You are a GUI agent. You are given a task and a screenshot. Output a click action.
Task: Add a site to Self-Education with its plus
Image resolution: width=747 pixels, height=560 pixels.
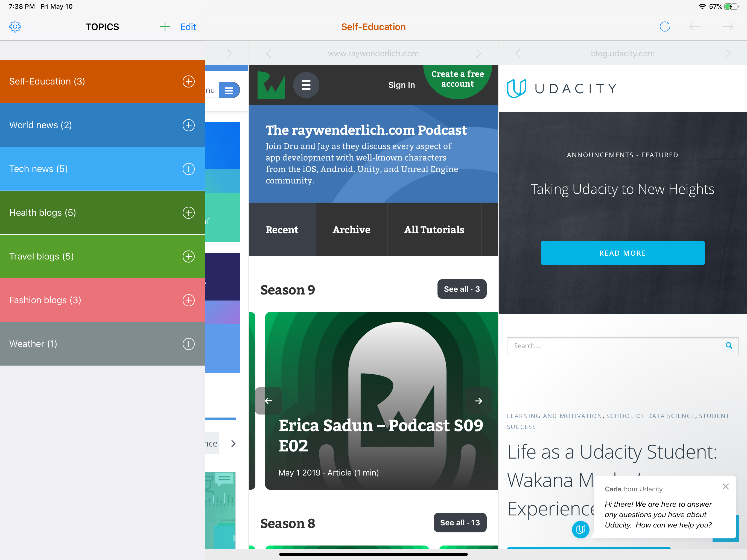(x=188, y=81)
